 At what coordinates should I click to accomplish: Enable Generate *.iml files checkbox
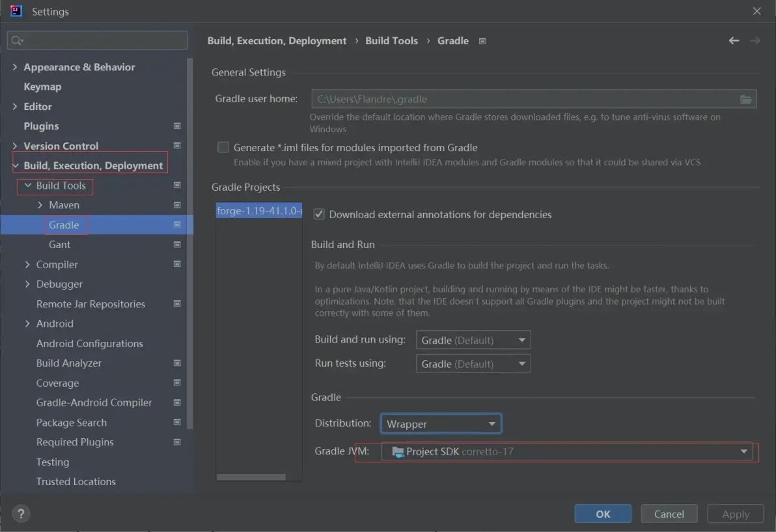click(223, 148)
